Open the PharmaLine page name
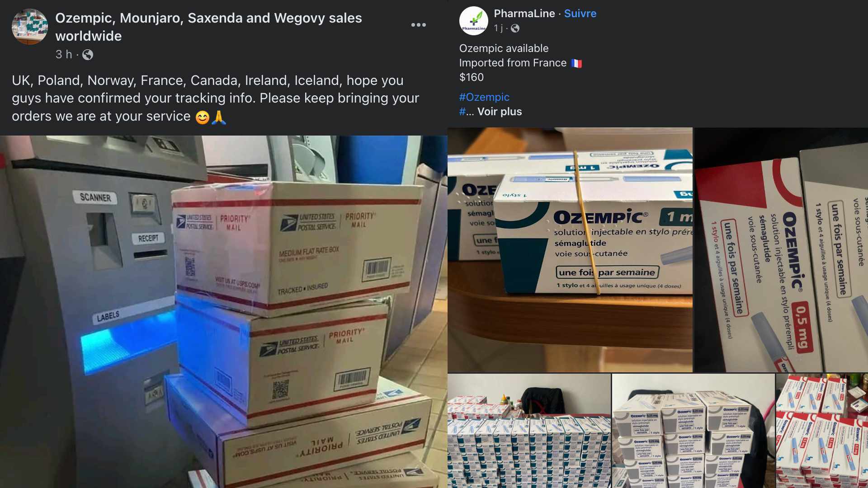The width and height of the screenshot is (868, 488). click(x=524, y=14)
